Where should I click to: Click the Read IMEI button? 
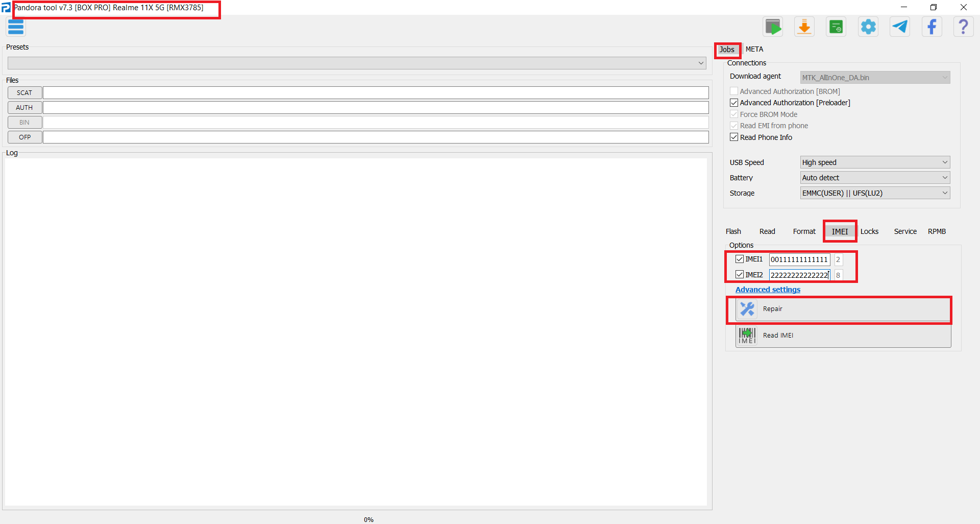(x=843, y=336)
